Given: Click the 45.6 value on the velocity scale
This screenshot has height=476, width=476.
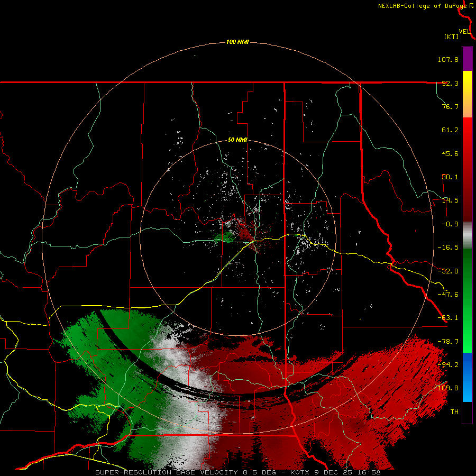Looking at the screenshot, I should (x=450, y=153).
